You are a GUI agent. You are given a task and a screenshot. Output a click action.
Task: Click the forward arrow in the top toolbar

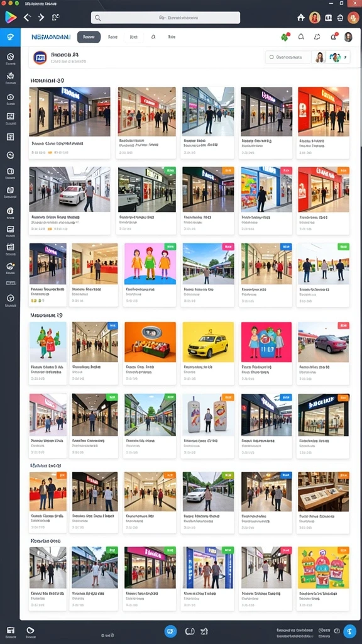[x=41, y=17]
